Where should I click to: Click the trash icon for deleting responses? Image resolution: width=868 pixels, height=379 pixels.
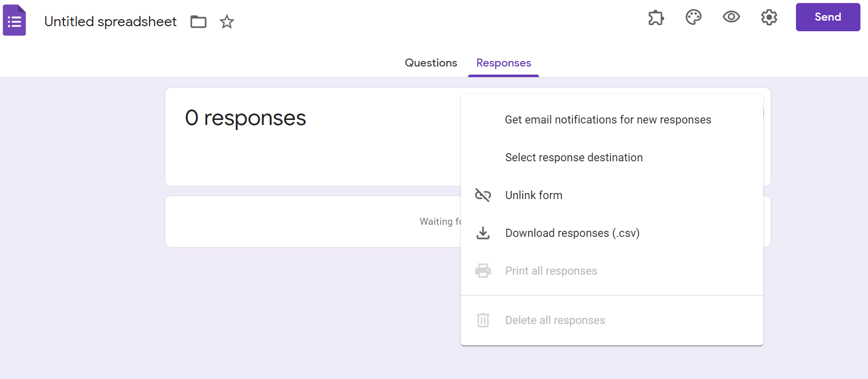point(483,320)
